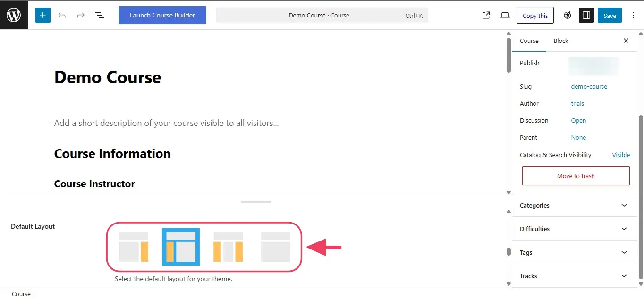
Task: Select the Course Instructor heading
Action: click(94, 184)
